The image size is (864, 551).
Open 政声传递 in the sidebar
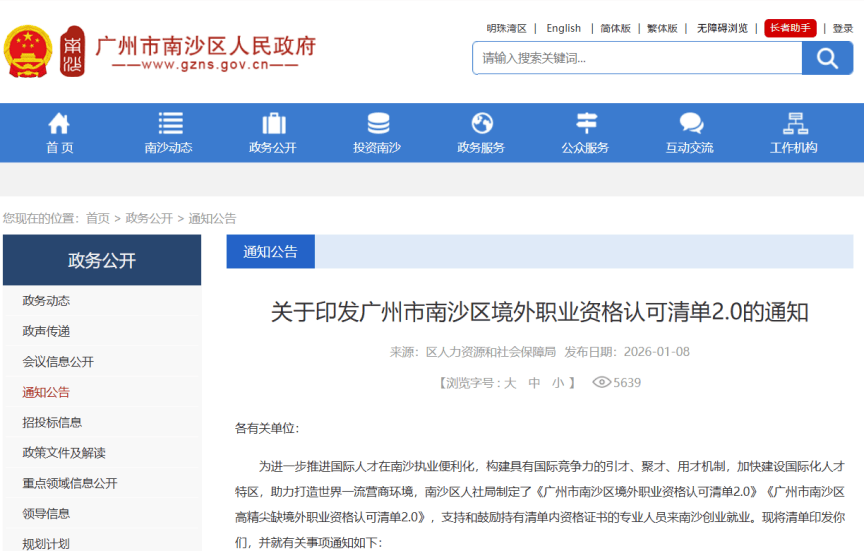pyautogui.click(x=46, y=331)
